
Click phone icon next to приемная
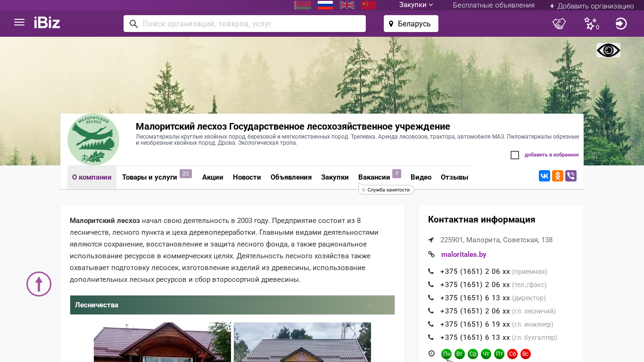coord(431,271)
